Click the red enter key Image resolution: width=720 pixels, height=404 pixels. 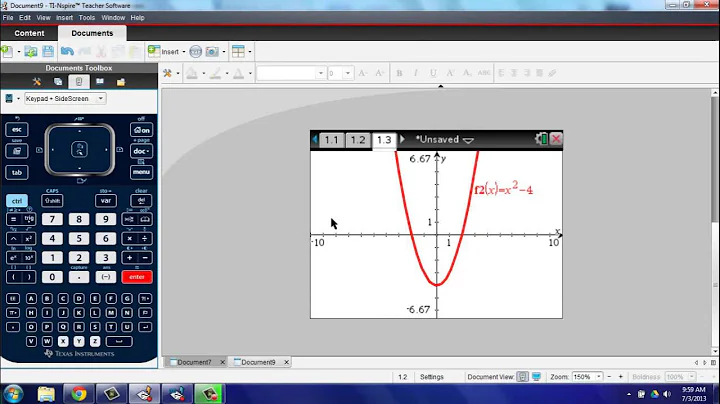coord(137,277)
